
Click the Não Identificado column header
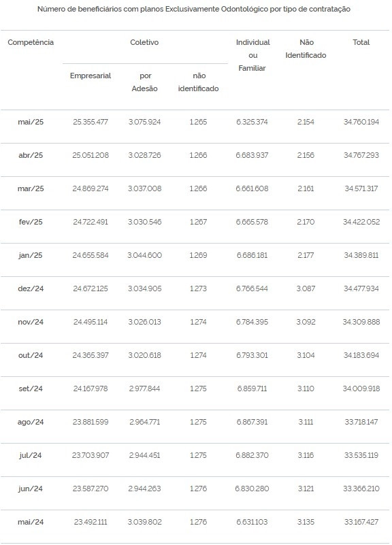click(306, 49)
